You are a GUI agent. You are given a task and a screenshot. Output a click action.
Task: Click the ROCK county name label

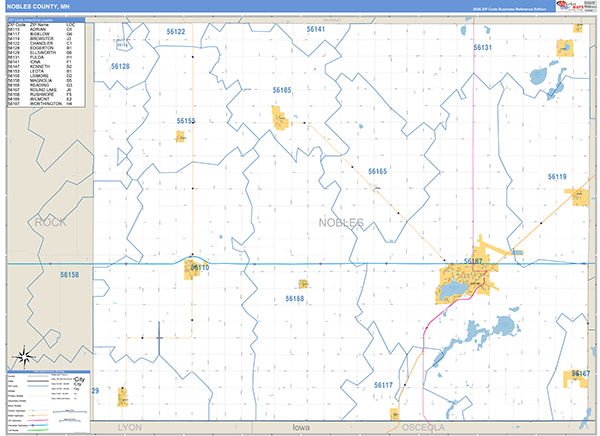pos(51,222)
